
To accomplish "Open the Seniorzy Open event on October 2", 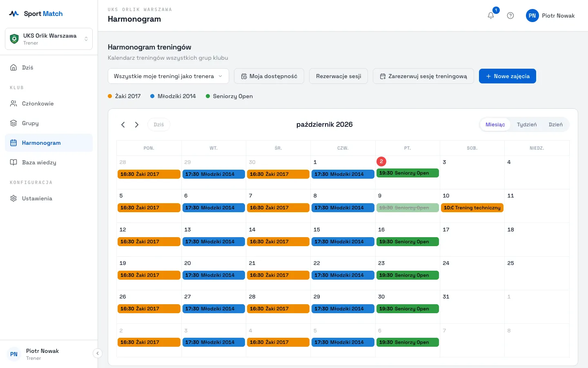I will pyautogui.click(x=408, y=173).
